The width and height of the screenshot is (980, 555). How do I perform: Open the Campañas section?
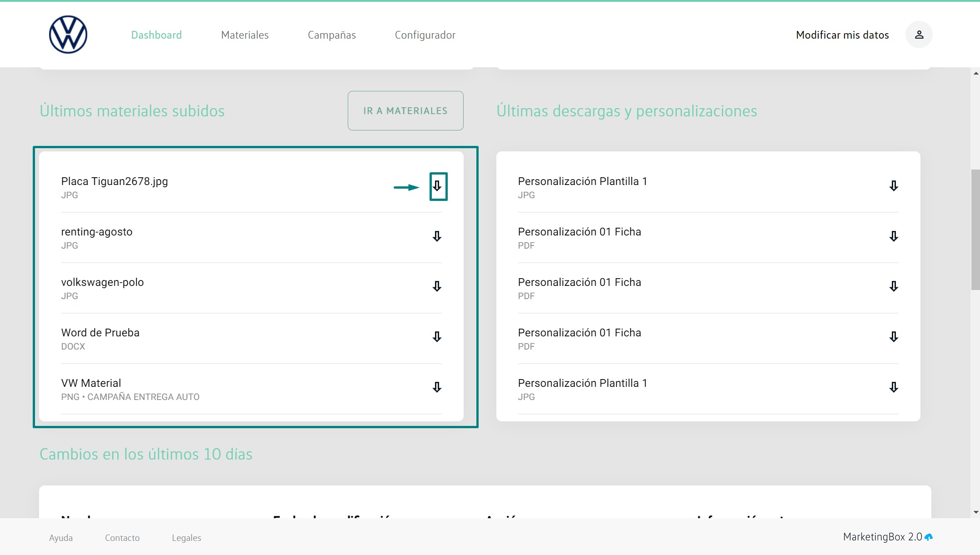[331, 35]
